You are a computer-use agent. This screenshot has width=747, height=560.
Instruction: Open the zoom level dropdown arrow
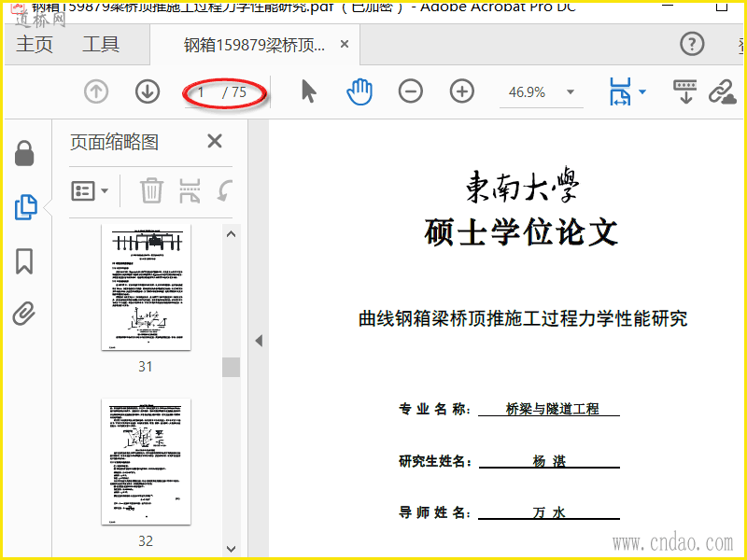(x=571, y=91)
